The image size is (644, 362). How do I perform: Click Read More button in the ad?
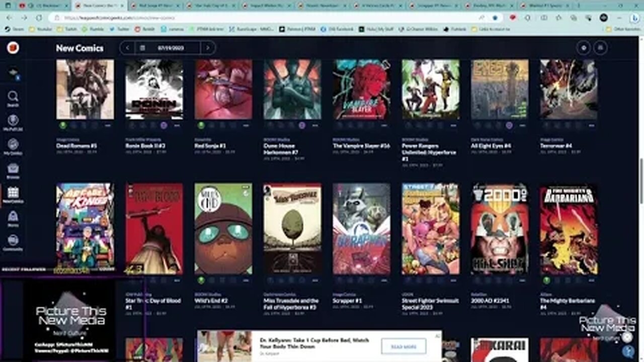pos(404,346)
